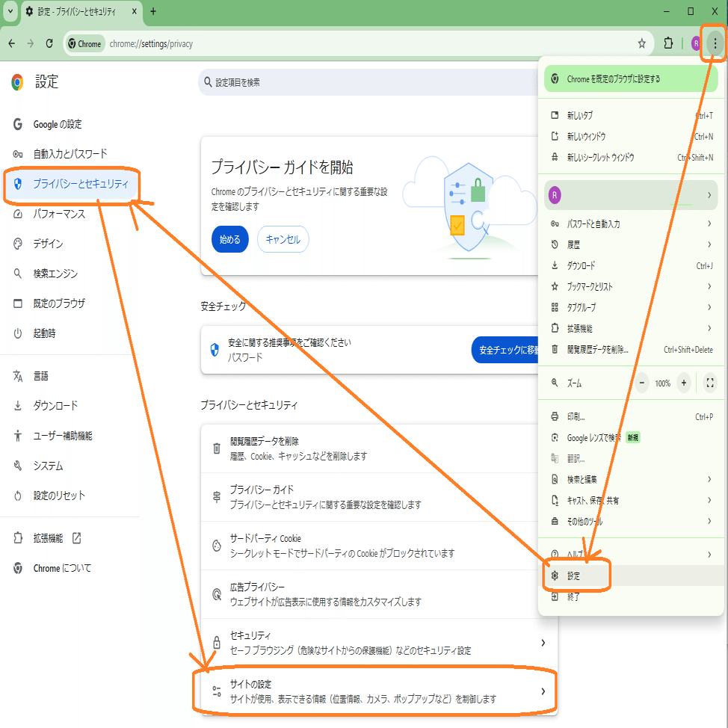Image resolution: width=728 pixels, height=728 pixels.
Task: Enter full screen via the zoom row icon
Action: (709, 383)
